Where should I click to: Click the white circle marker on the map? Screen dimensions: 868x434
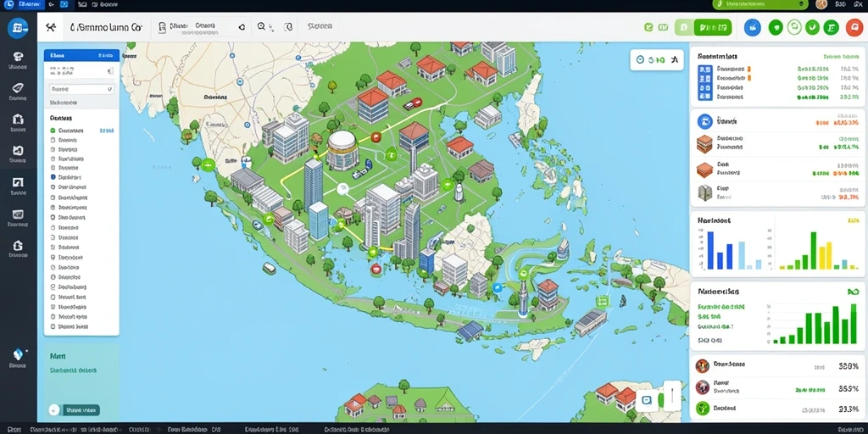pyautogui.click(x=342, y=189)
